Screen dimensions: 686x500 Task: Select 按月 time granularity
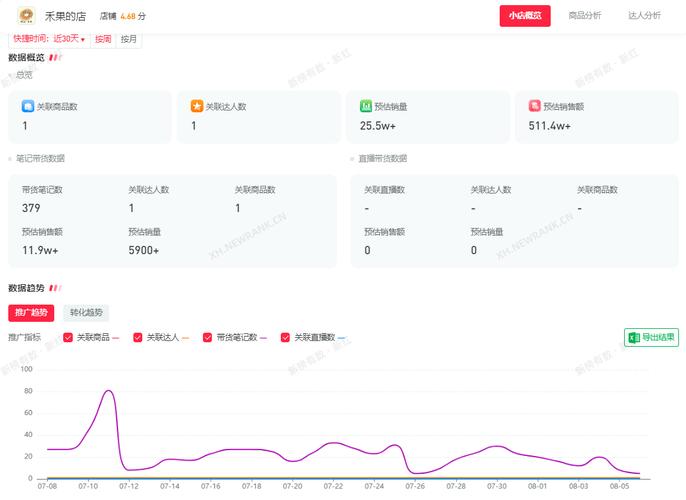[129, 40]
